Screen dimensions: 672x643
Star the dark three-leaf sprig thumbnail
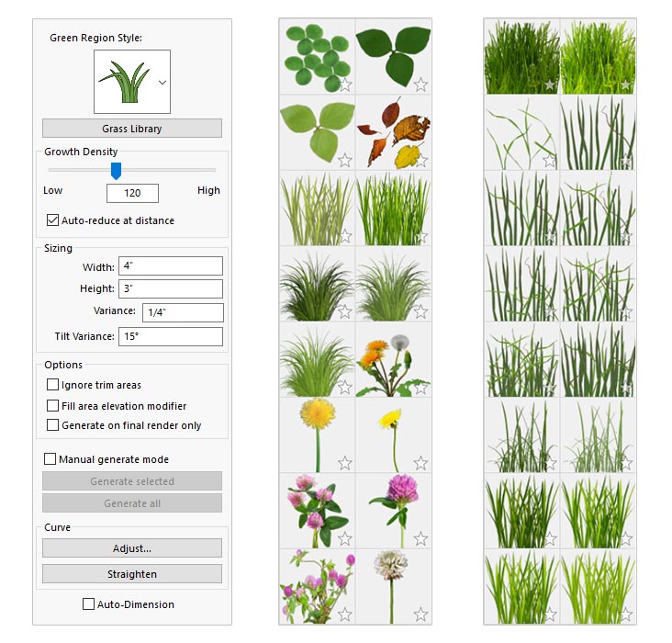coord(420,85)
